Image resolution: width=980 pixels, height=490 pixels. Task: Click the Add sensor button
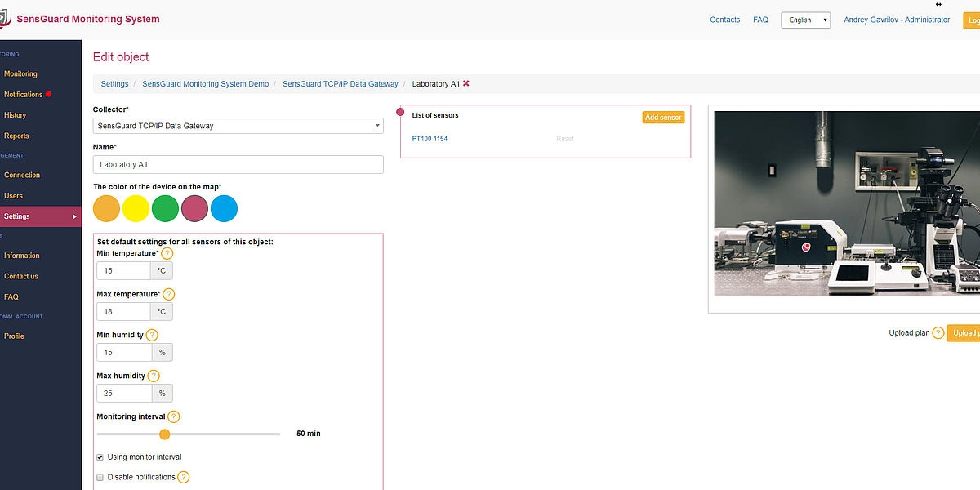[x=663, y=118]
